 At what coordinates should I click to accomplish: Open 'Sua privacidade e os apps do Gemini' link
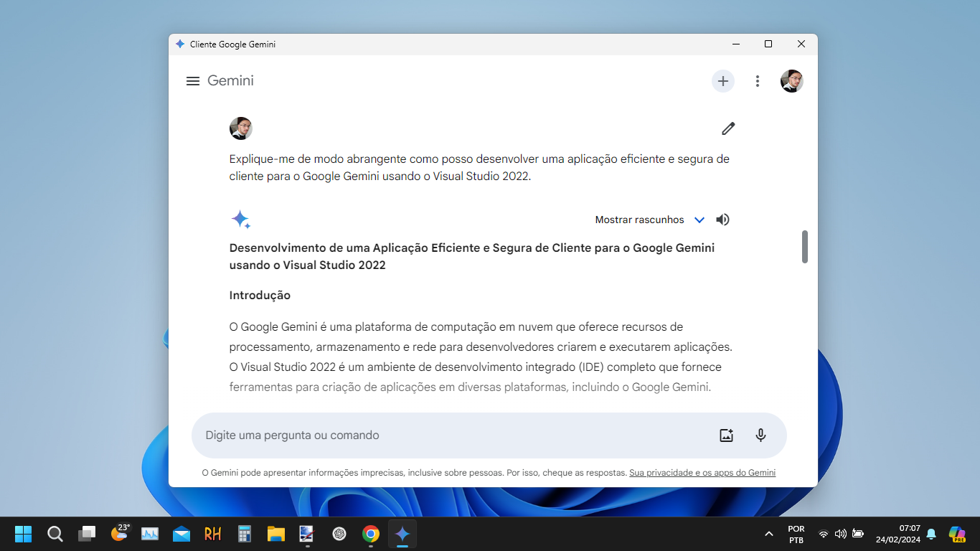702,473
